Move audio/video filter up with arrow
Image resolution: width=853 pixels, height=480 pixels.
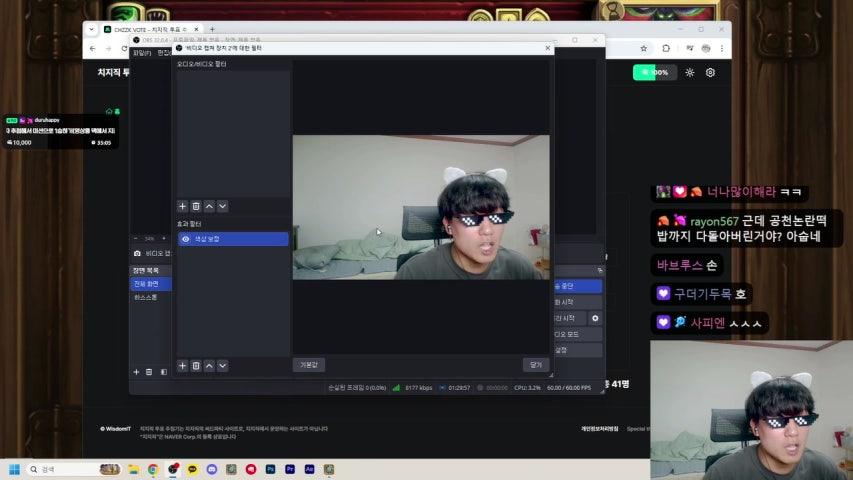pos(209,206)
